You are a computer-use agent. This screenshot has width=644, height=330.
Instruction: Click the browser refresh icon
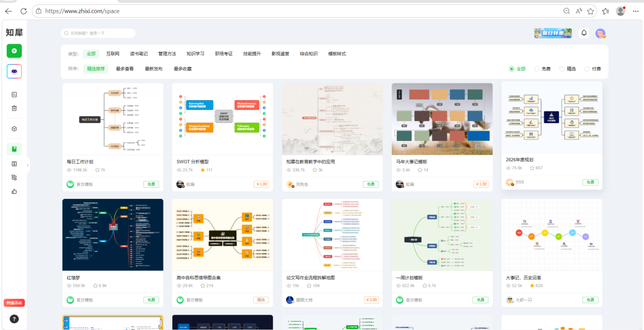click(23, 11)
